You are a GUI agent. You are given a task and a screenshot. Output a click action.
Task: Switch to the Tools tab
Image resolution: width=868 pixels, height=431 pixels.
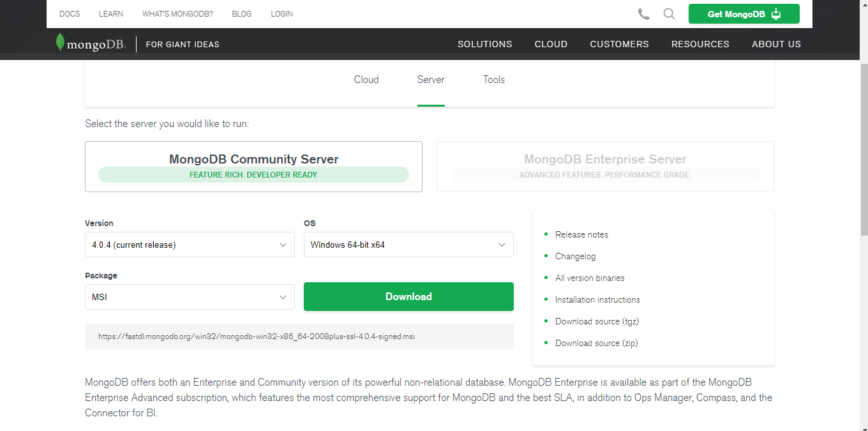coord(494,80)
